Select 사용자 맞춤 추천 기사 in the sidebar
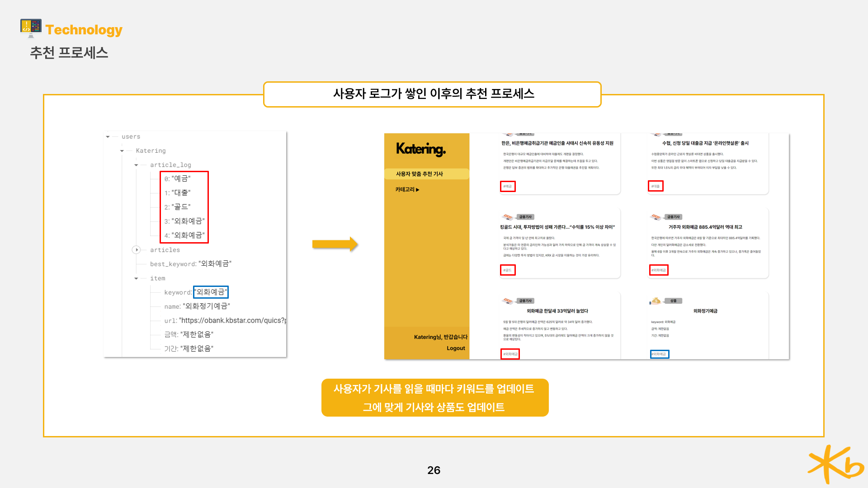 (x=427, y=174)
